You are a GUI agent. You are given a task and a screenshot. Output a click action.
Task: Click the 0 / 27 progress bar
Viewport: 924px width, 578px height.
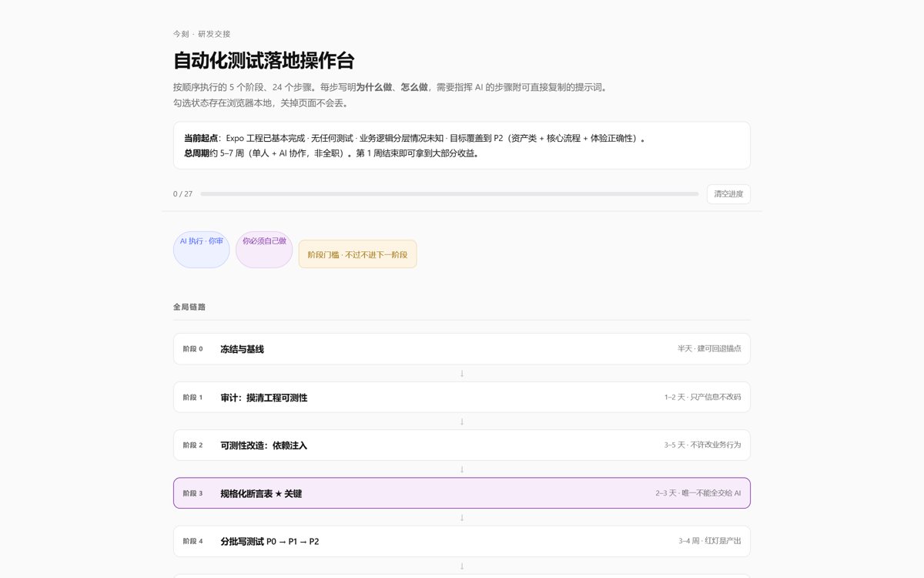(x=450, y=194)
